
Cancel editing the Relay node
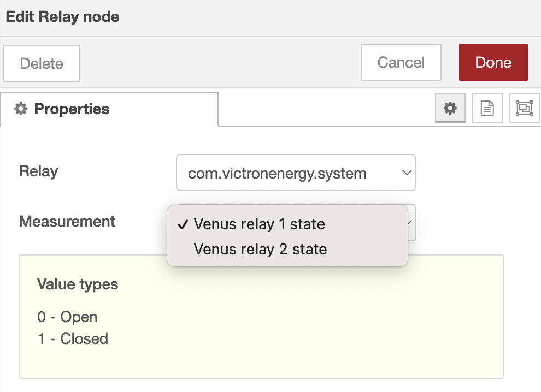401,62
